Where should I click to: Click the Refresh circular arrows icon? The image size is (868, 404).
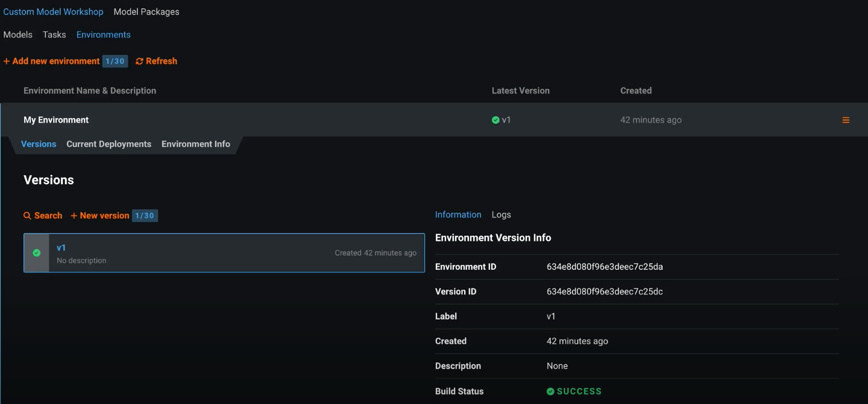[x=139, y=61]
